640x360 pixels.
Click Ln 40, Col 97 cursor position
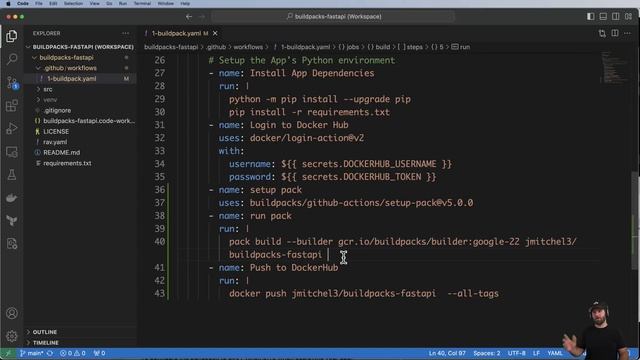447,353
